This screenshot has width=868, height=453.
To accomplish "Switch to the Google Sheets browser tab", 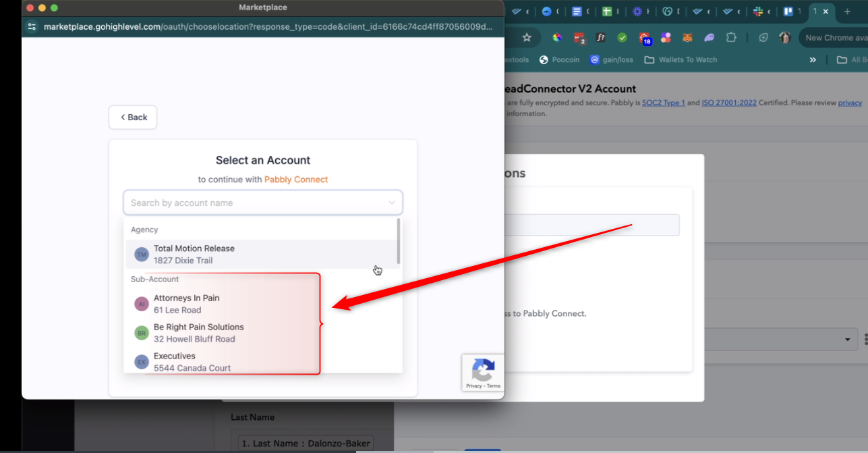I will 611,11.
